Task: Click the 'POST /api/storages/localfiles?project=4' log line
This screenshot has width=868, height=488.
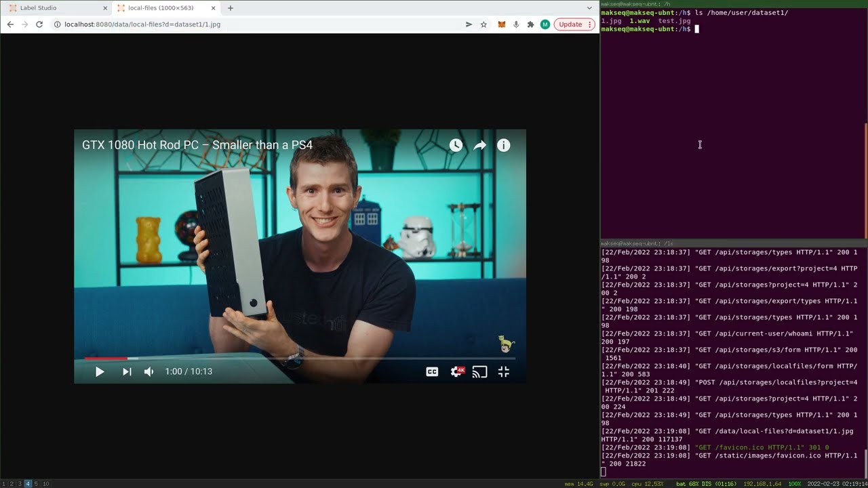Action: click(x=729, y=386)
